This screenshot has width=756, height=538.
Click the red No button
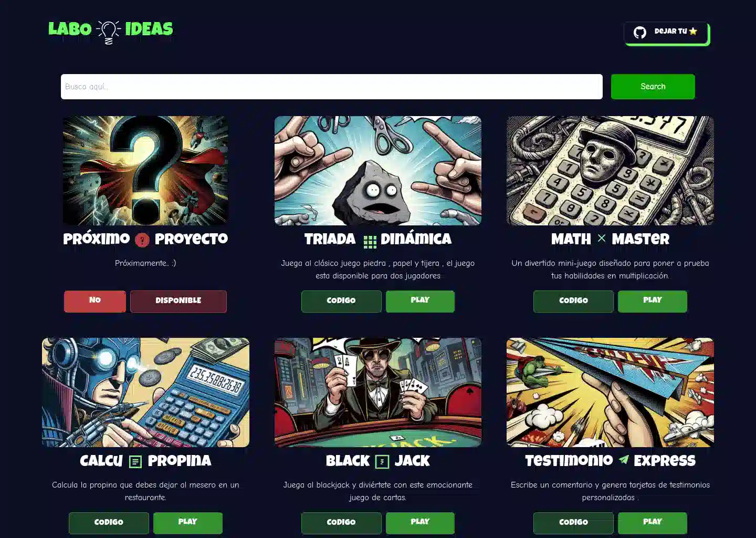(x=95, y=301)
